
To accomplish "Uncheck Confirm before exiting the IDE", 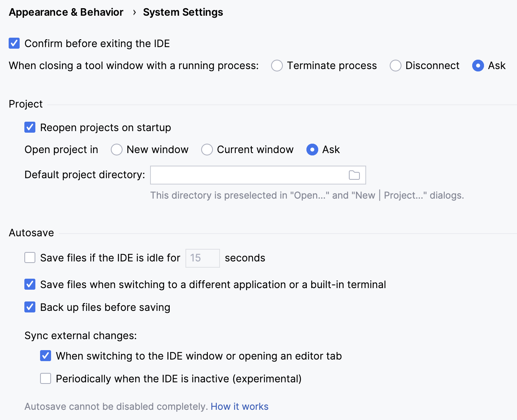I will 14,43.
